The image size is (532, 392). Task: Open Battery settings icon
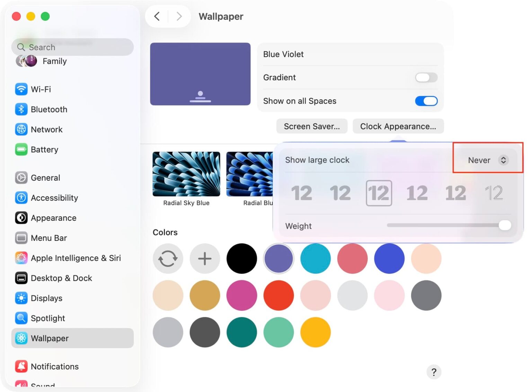coord(21,149)
